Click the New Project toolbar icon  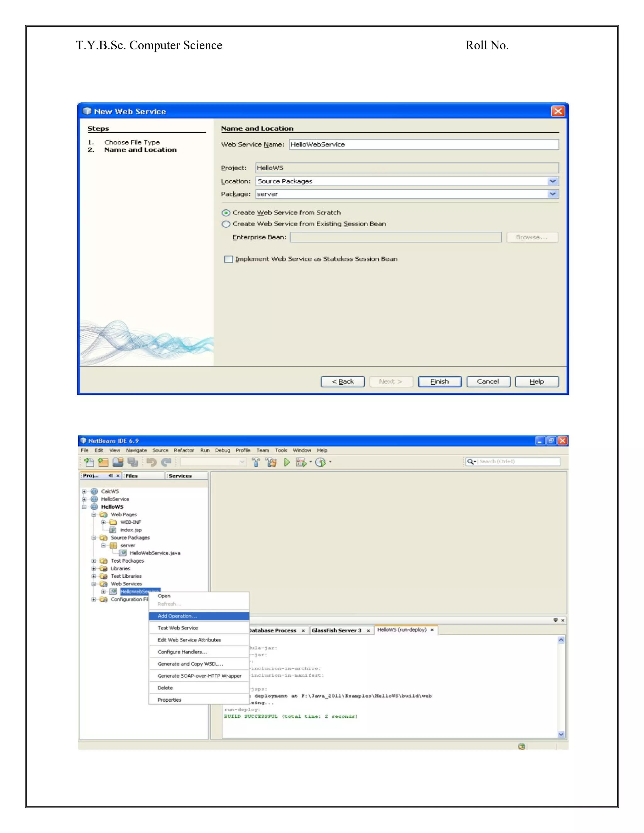coord(103,462)
